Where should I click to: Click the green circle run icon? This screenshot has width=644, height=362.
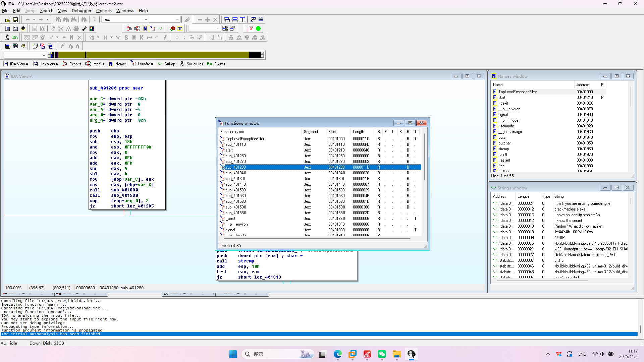coord(258,29)
